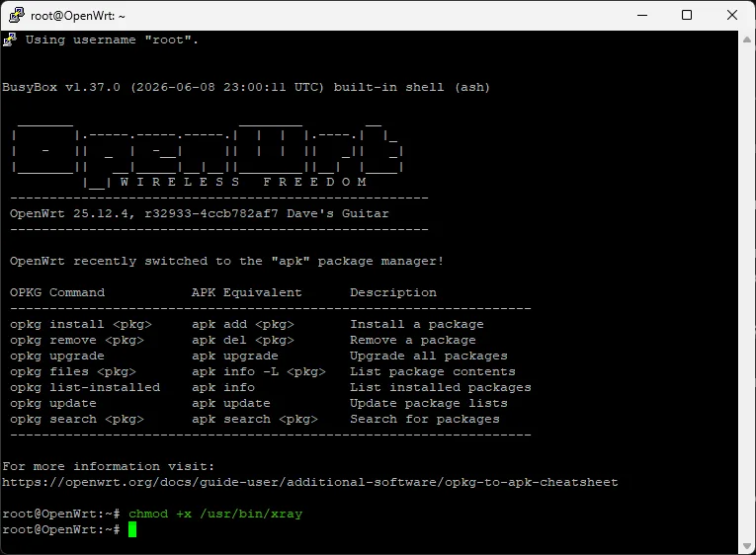Click "opkg files <pkg>" in the table
756x555 pixels.
pos(73,372)
